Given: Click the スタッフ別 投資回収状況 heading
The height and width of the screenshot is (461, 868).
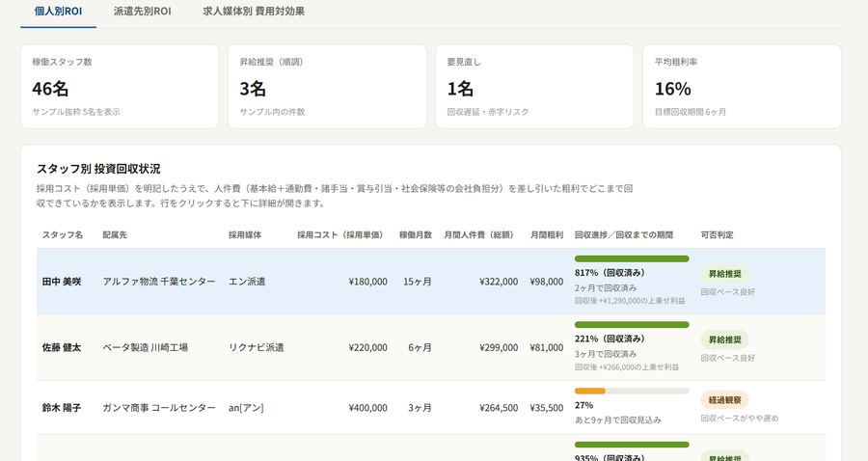Looking at the screenshot, I should 98,168.
